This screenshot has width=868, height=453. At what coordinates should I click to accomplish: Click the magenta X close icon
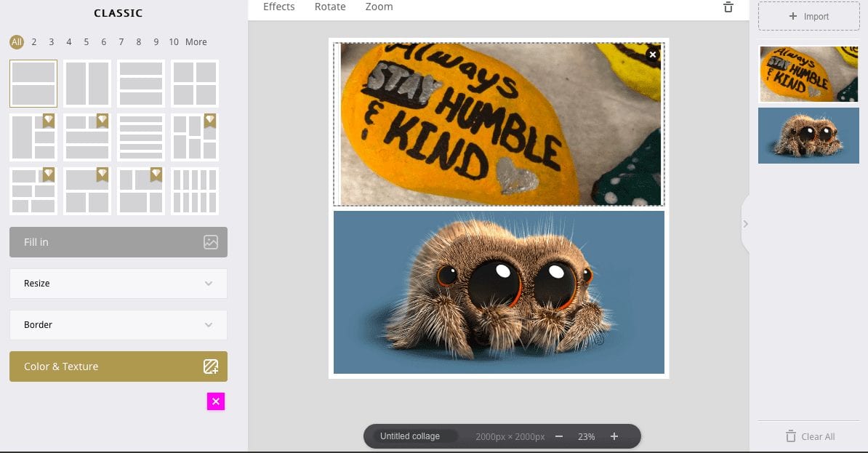pos(216,401)
